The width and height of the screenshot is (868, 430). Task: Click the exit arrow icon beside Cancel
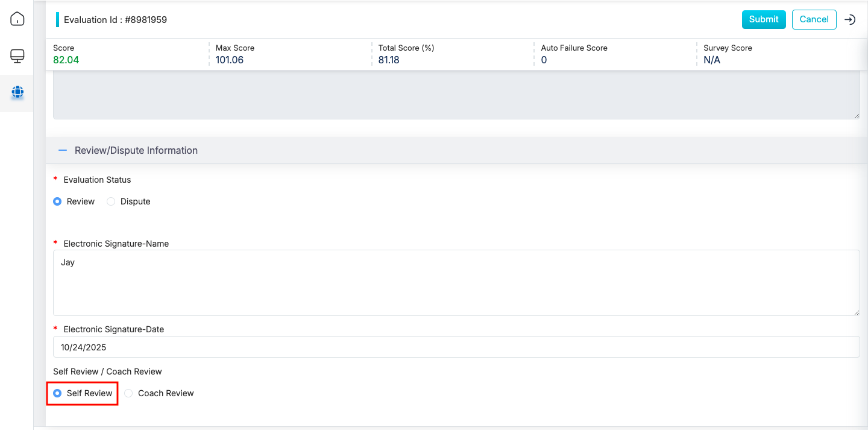[x=850, y=19]
